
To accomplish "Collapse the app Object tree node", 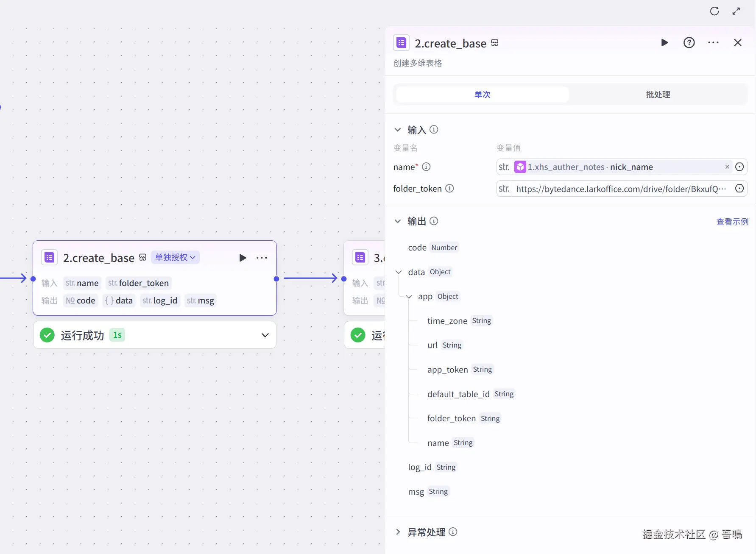I will pyautogui.click(x=409, y=297).
